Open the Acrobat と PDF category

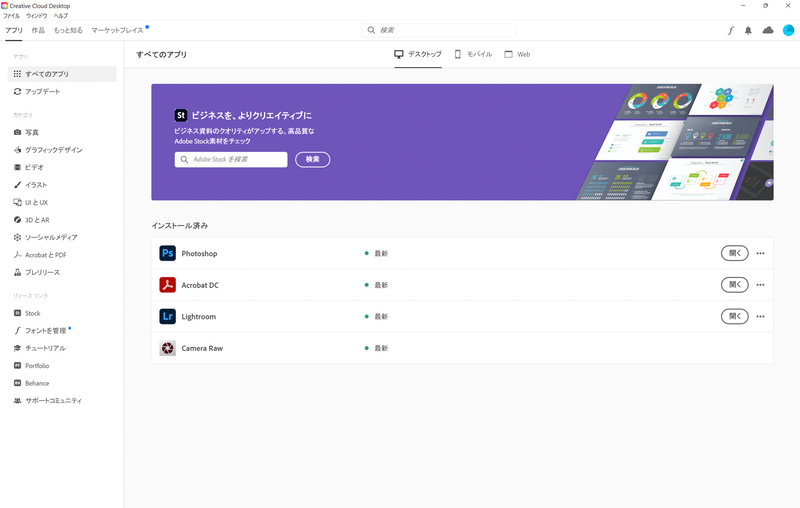[40, 255]
